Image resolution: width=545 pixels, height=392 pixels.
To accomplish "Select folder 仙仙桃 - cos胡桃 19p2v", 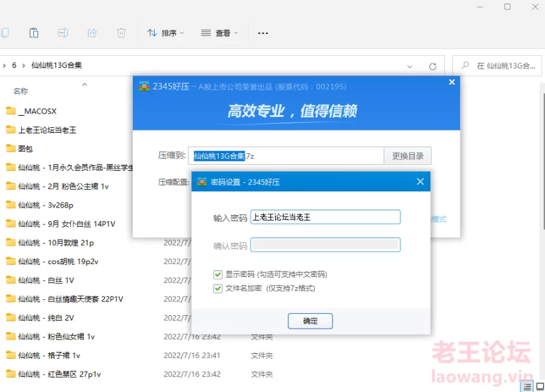I will tap(58, 261).
